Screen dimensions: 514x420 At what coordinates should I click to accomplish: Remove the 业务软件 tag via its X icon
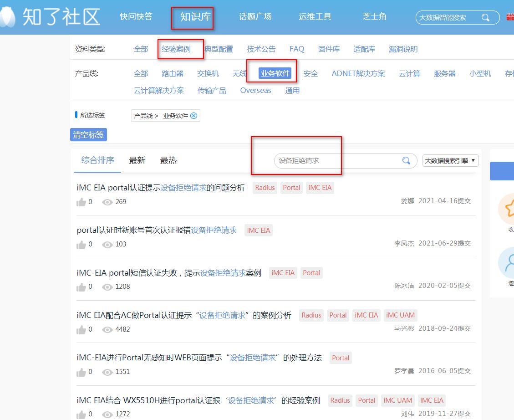pos(194,116)
